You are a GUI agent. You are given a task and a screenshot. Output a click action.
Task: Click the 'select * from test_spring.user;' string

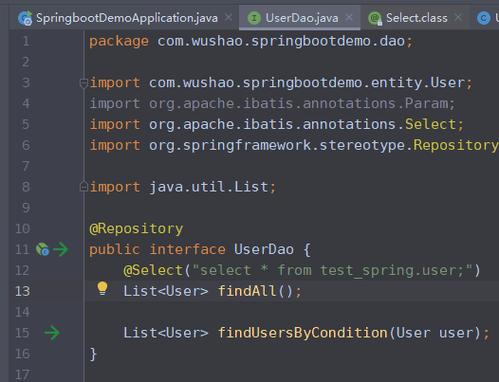point(332,270)
